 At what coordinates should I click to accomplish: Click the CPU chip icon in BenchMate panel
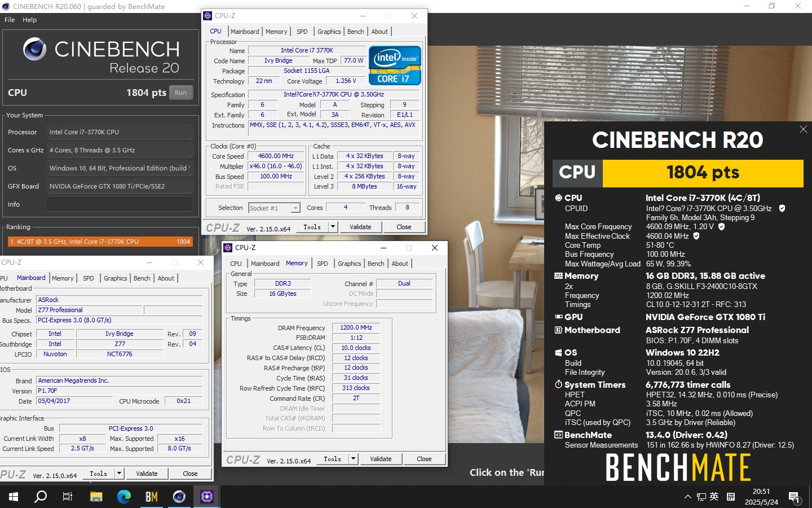click(x=558, y=198)
